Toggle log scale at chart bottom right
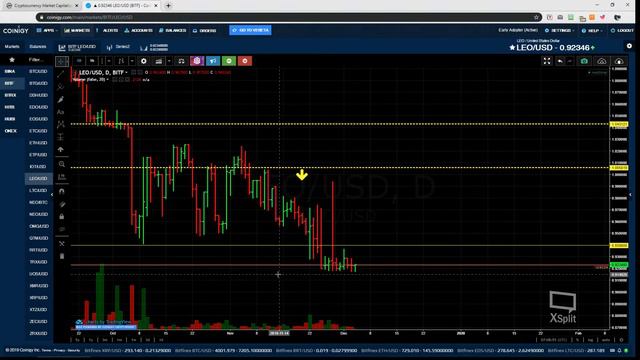 [x=590, y=340]
